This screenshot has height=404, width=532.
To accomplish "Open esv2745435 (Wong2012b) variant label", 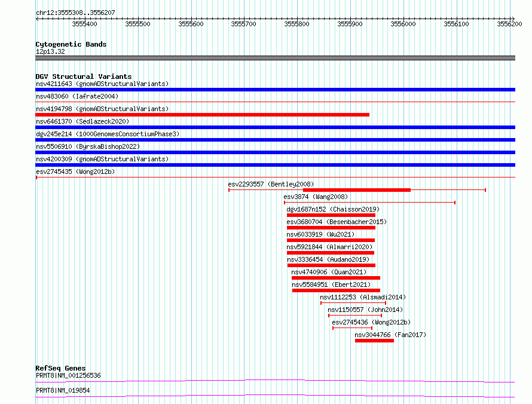I will [75, 172].
